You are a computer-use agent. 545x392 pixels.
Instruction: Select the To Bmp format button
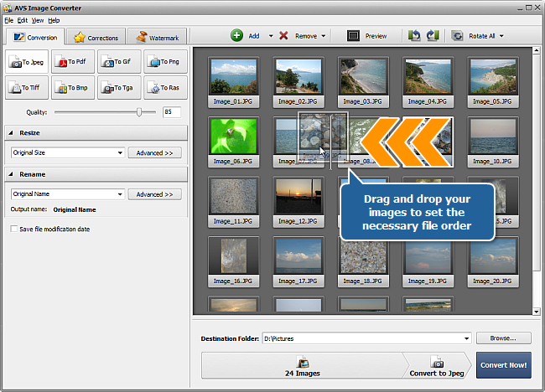pos(73,88)
